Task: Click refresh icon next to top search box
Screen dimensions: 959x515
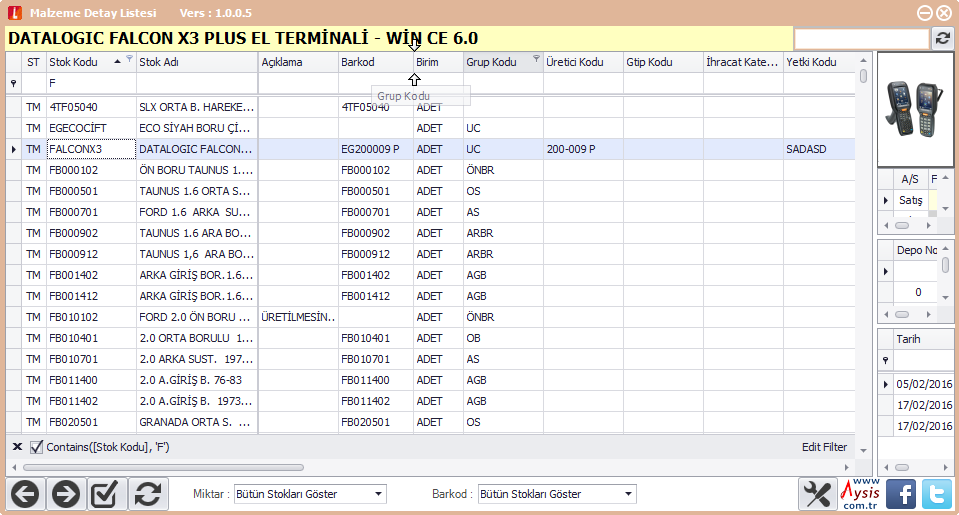Action: [942, 39]
